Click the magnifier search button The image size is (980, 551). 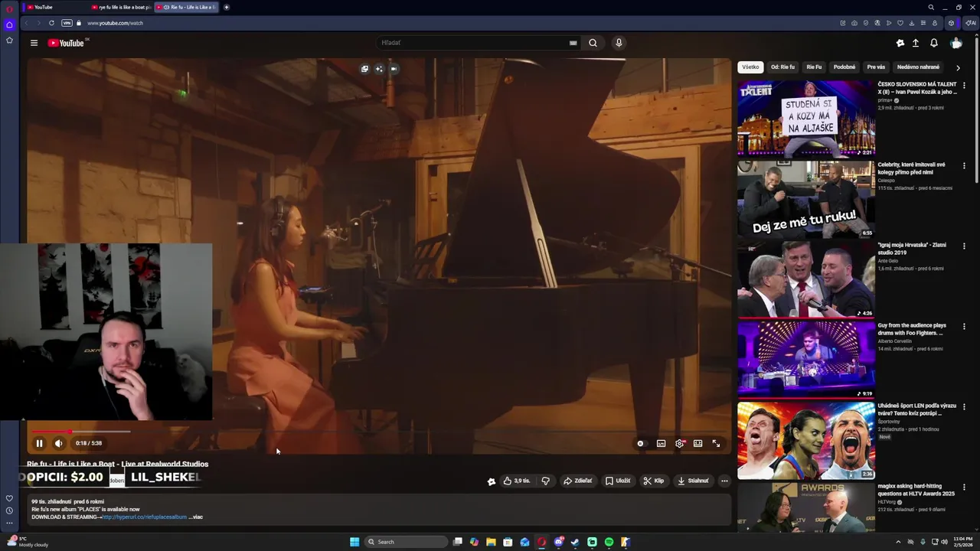(593, 43)
